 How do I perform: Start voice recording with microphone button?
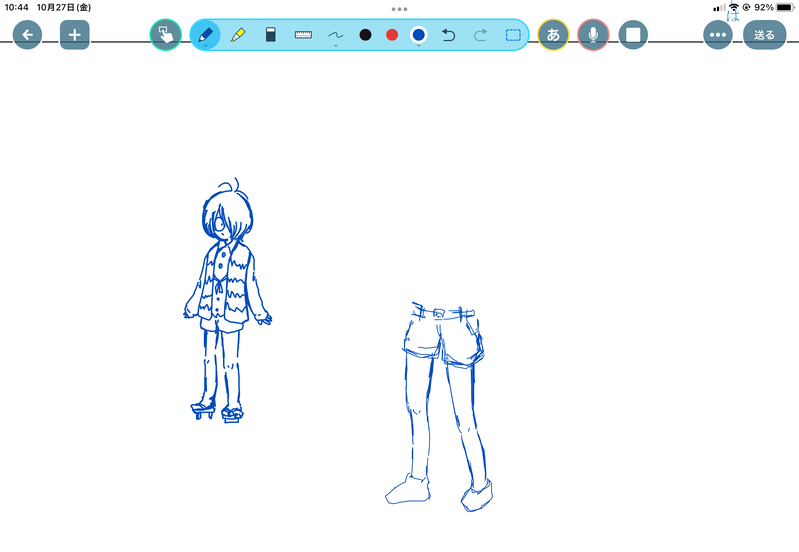click(593, 35)
